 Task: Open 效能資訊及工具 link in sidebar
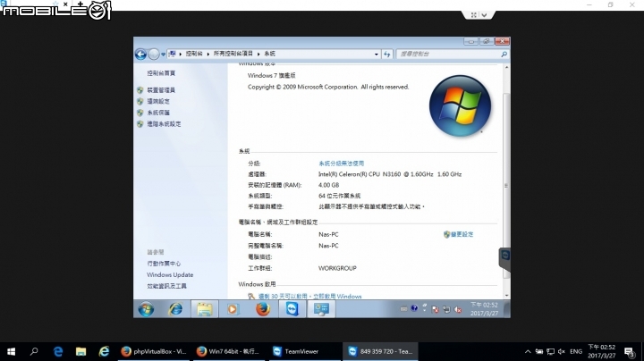pos(166,286)
